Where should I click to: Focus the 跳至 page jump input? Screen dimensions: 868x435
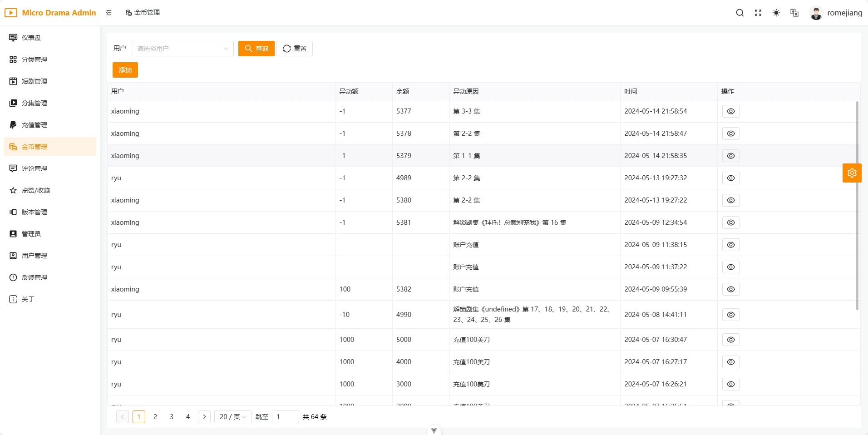[285, 417]
